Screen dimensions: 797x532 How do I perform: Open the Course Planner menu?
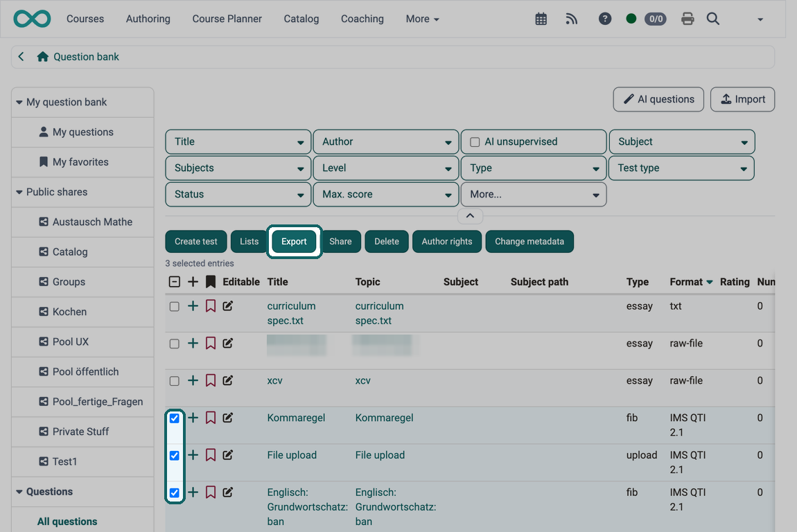point(227,19)
